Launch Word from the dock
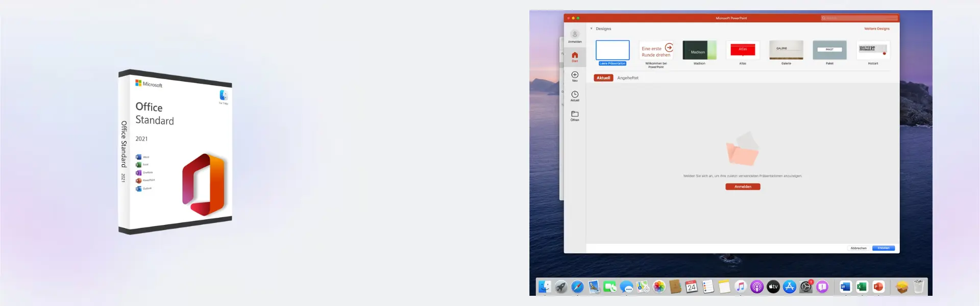980x306 pixels. [x=846, y=287]
